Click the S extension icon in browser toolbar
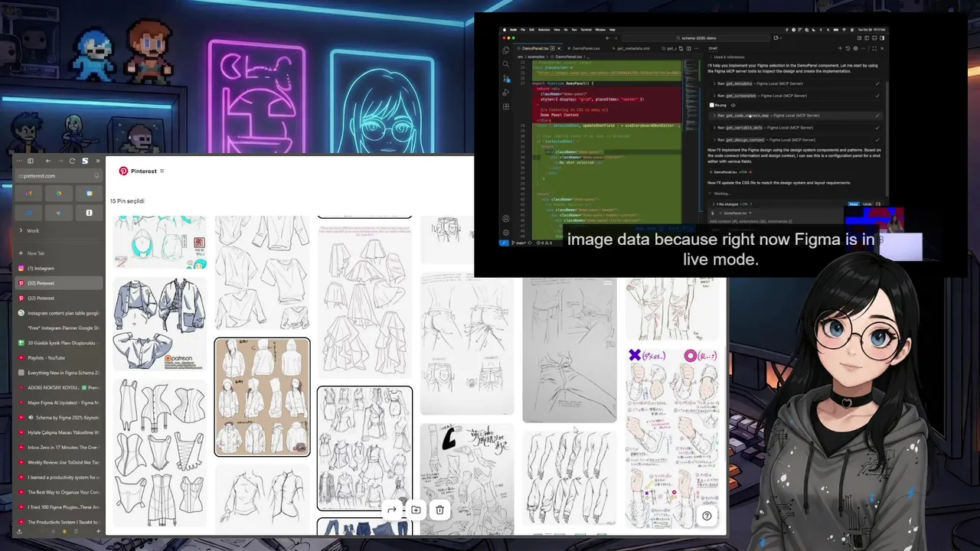This screenshot has width=980, height=551. pos(85,161)
